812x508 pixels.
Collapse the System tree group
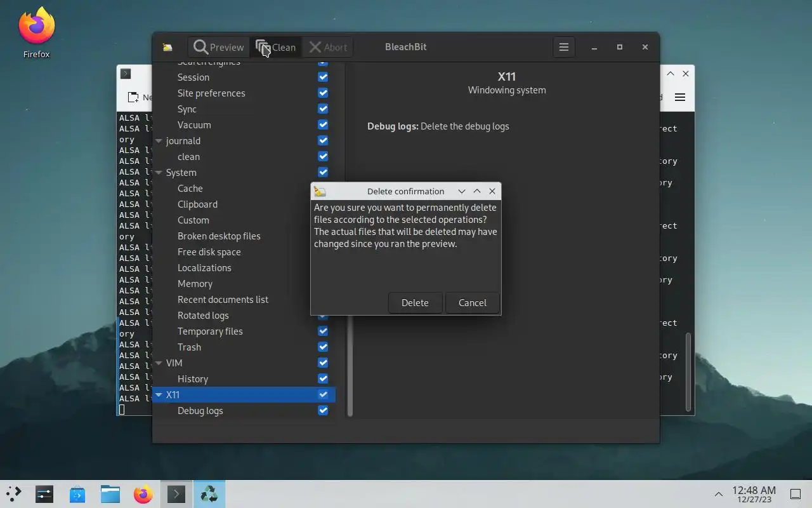[159, 172]
